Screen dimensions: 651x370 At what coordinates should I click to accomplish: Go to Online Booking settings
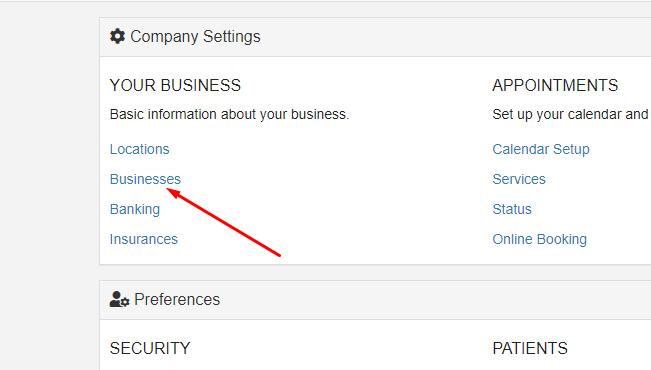pyautogui.click(x=540, y=239)
